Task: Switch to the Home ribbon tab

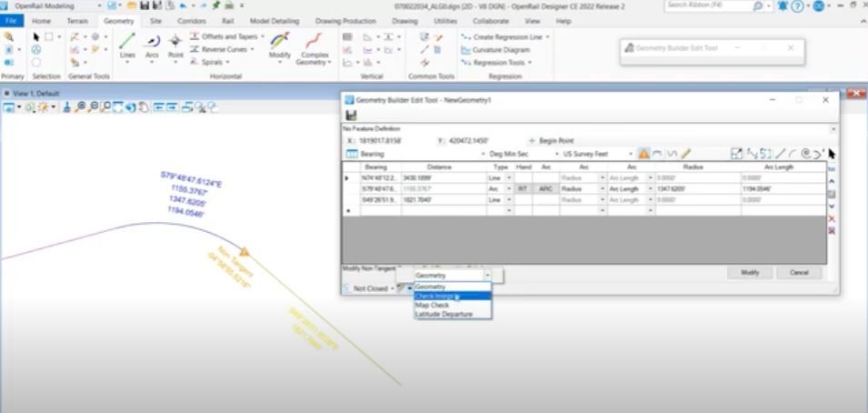Action: click(x=41, y=21)
